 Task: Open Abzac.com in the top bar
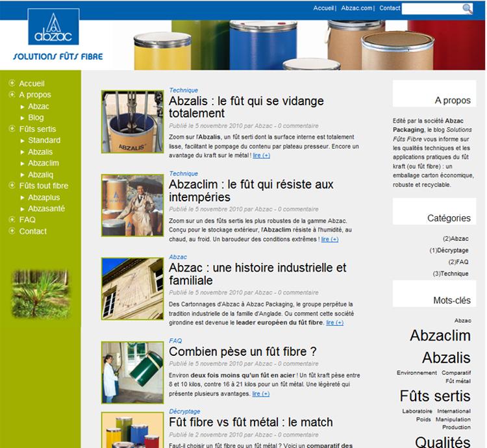356,8
